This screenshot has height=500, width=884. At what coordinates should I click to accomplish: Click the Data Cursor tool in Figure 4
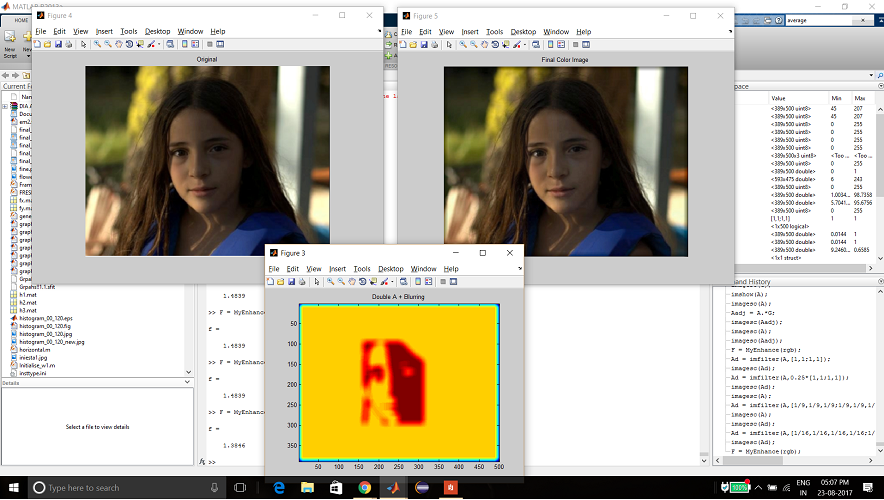pyautogui.click(x=142, y=44)
